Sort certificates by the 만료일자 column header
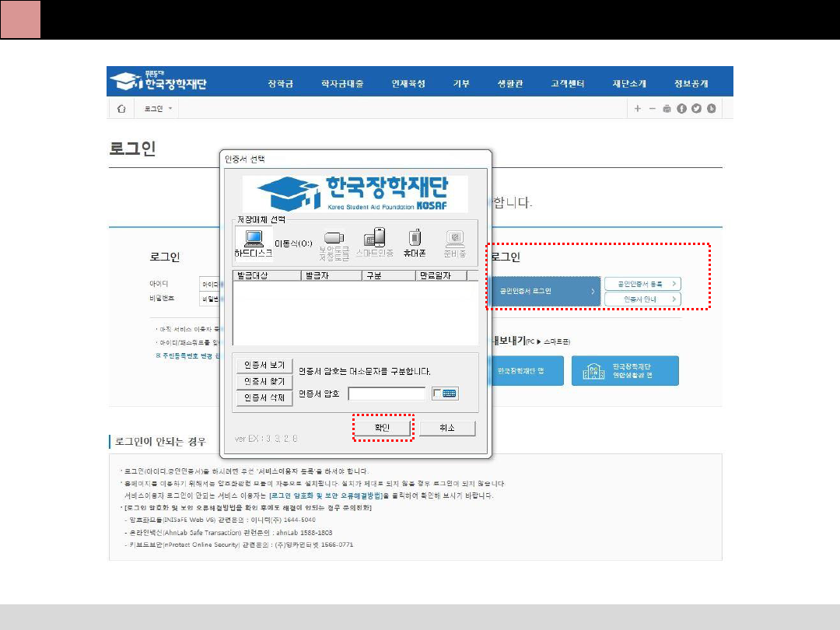The image size is (840, 630). point(442,275)
